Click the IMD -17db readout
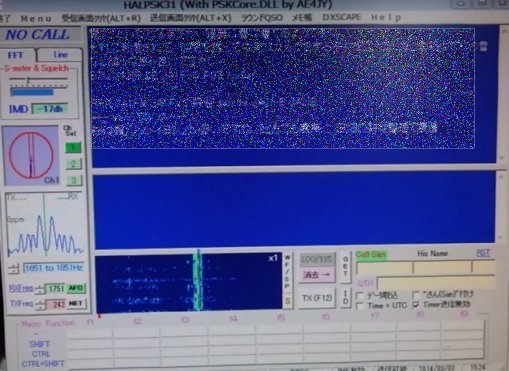This screenshot has height=371, width=509. click(x=49, y=109)
